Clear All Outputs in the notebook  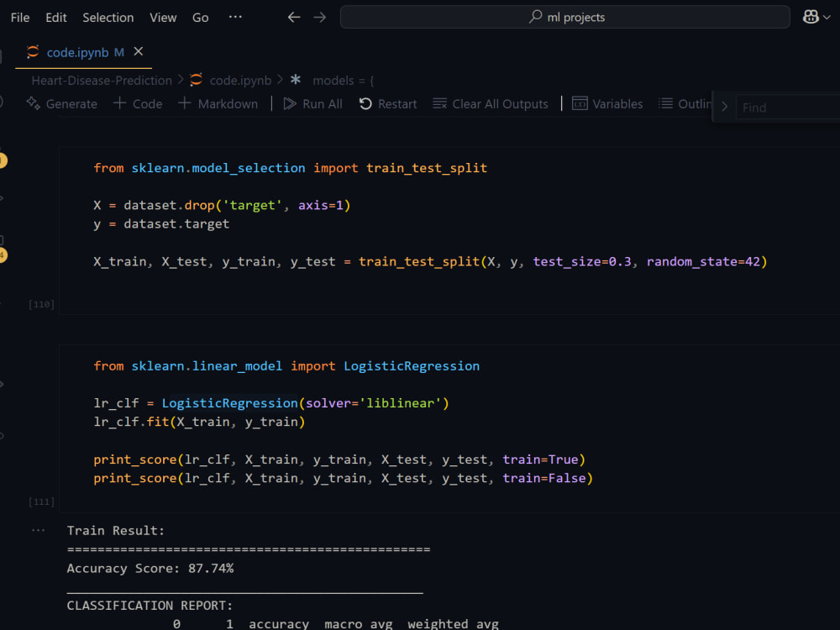(x=491, y=104)
